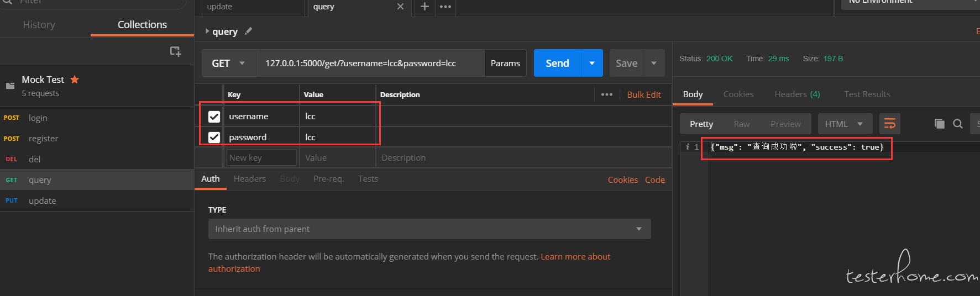Select the request Auth tab
The width and height of the screenshot is (980, 296).
[x=210, y=179]
